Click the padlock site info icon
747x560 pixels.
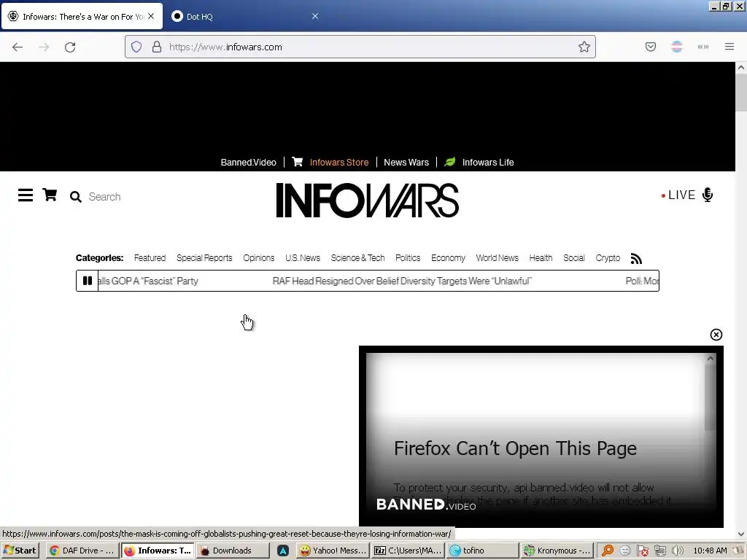coord(157,47)
